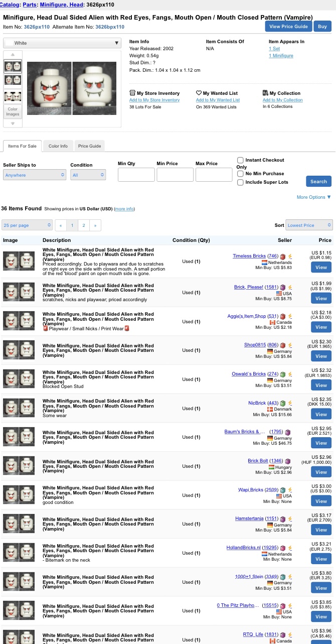The width and height of the screenshot is (336, 644).
Task: Click the Buy button
Action: click(322, 27)
